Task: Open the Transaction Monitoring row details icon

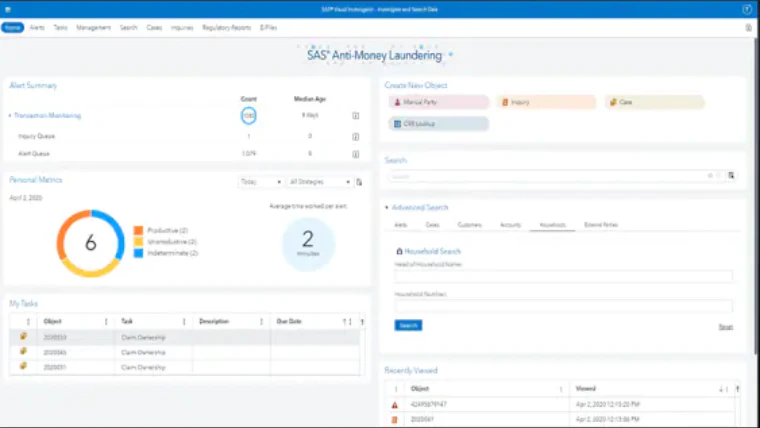Action: pos(355,116)
